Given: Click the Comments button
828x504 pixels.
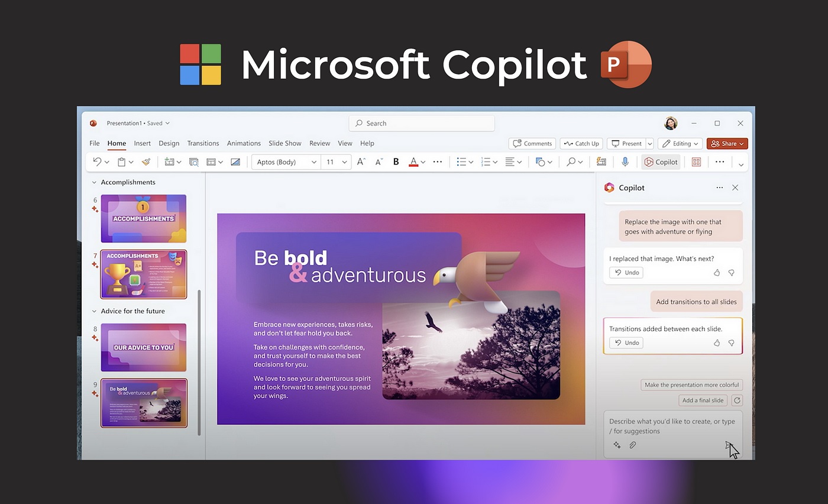Looking at the screenshot, I should (532, 143).
